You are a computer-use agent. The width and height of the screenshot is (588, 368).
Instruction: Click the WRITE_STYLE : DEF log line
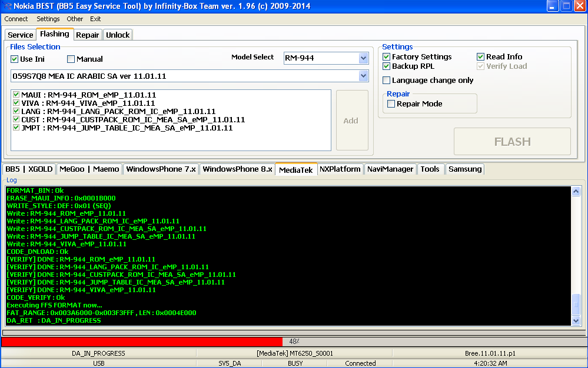coord(58,206)
